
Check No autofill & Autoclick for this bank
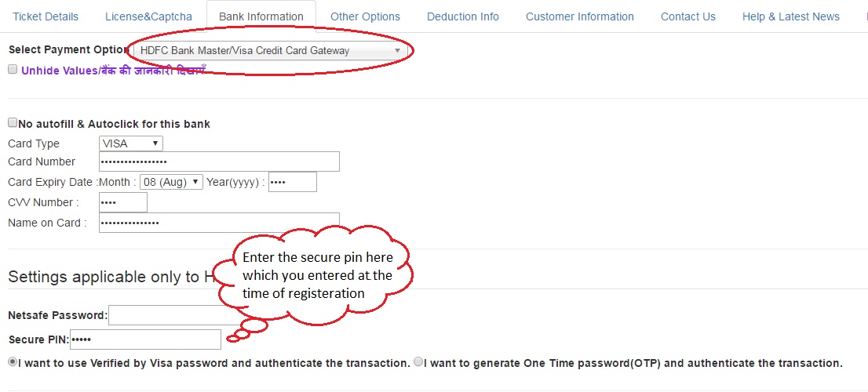(x=13, y=123)
